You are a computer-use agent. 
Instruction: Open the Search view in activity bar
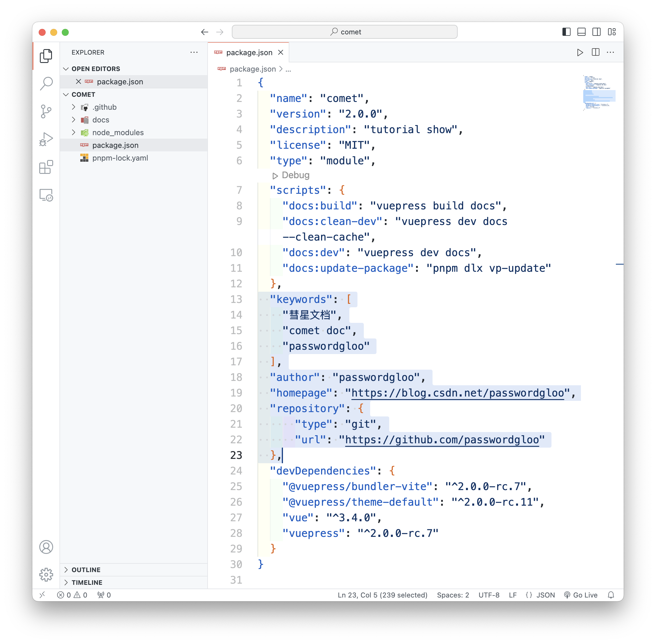click(x=46, y=83)
